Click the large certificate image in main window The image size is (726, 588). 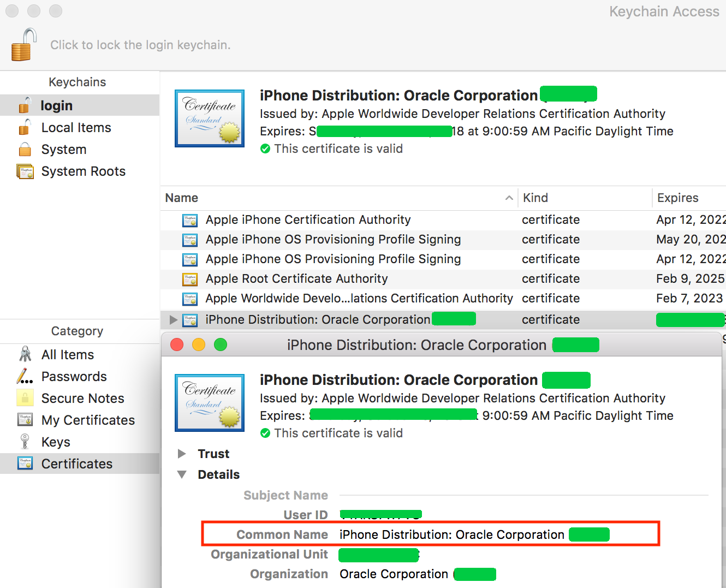tap(210, 118)
